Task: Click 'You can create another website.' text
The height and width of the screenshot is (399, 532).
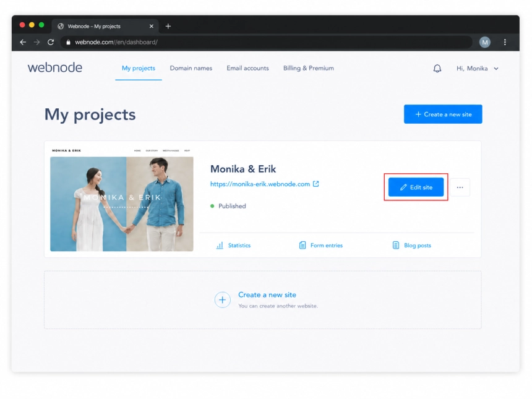Action: click(278, 306)
